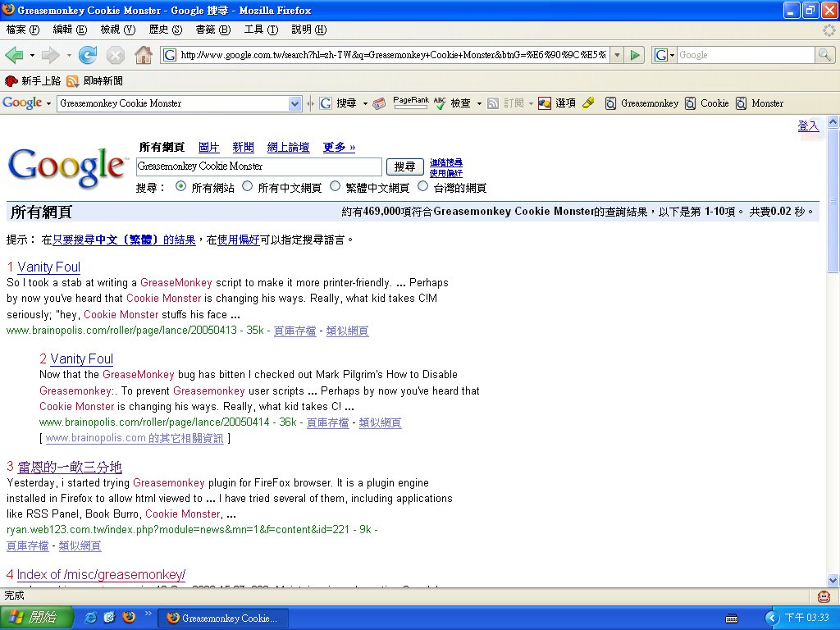Select 所有中文網頁 radio button
This screenshot has width=840, height=630.
click(x=247, y=186)
